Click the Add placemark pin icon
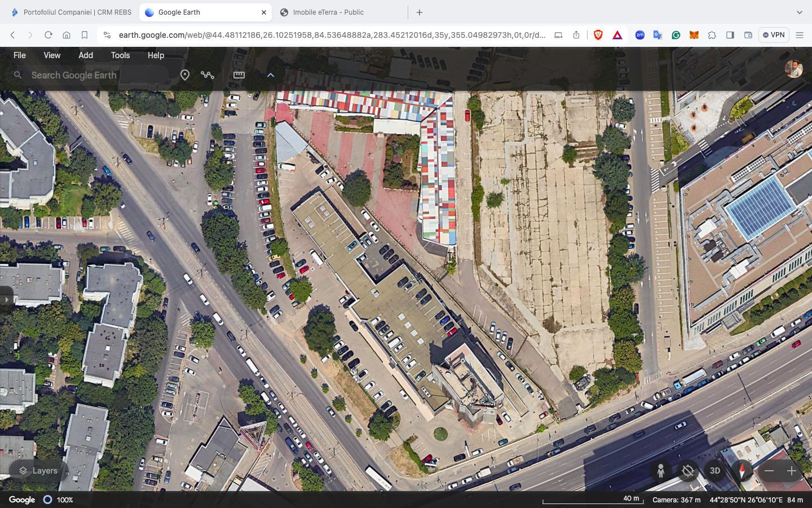The width and height of the screenshot is (812, 508). point(184,75)
